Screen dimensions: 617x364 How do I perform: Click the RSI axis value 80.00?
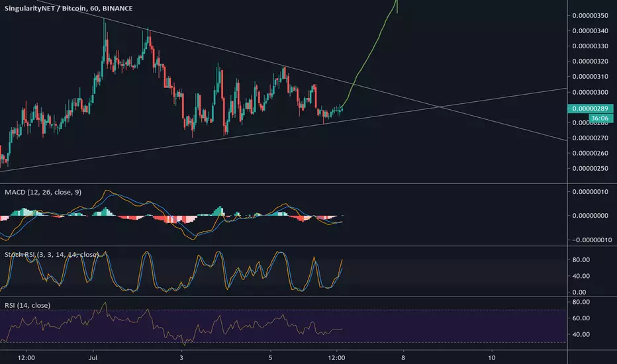click(581, 302)
